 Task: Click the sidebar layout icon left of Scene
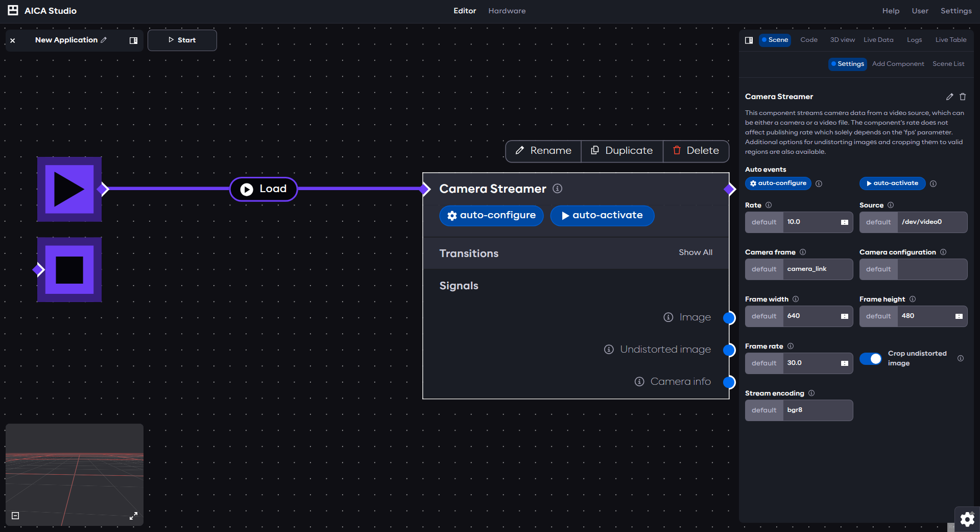coord(749,40)
